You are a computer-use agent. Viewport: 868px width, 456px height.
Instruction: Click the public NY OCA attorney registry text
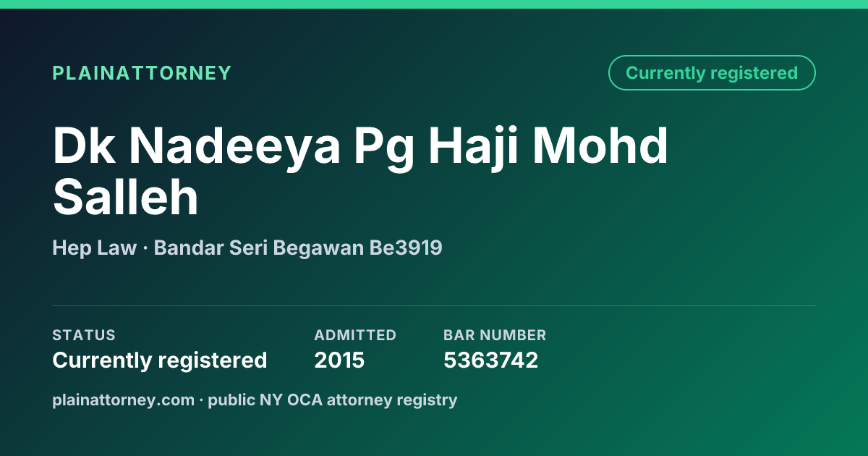(x=333, y=400)
